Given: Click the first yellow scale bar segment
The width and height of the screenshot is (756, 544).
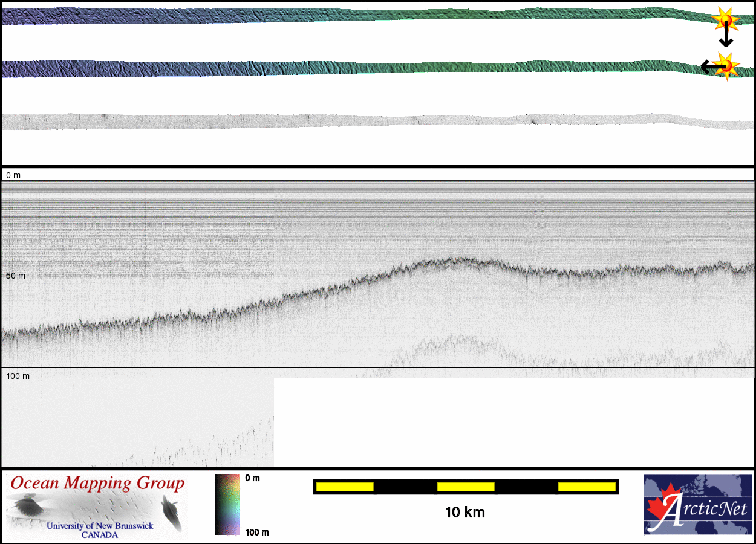Looking at the screenshot, I should (x=345, y=487).
